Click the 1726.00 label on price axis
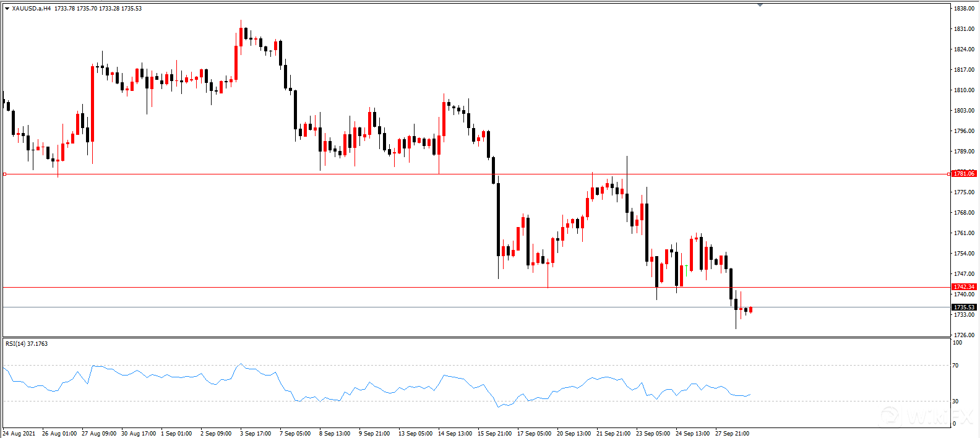This screenshot has width=980, height=438. click(x=964, y=335)
